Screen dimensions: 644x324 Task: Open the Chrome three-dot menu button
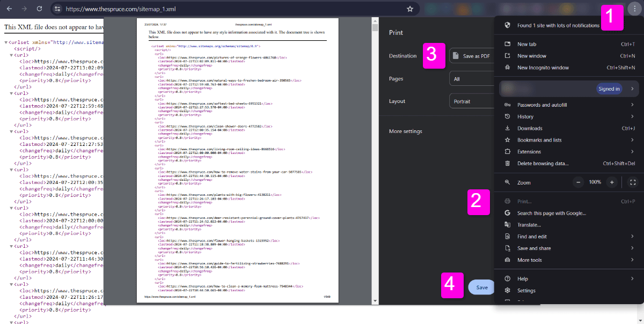coord(634,9)
